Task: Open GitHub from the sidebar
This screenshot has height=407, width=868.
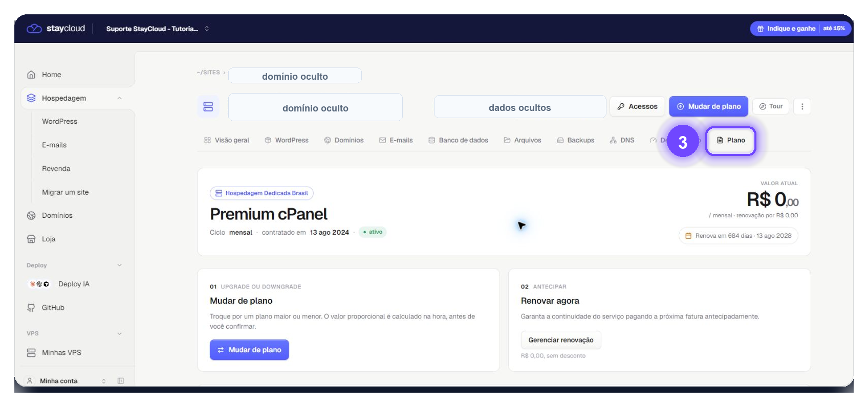Action: click(53, 308)
